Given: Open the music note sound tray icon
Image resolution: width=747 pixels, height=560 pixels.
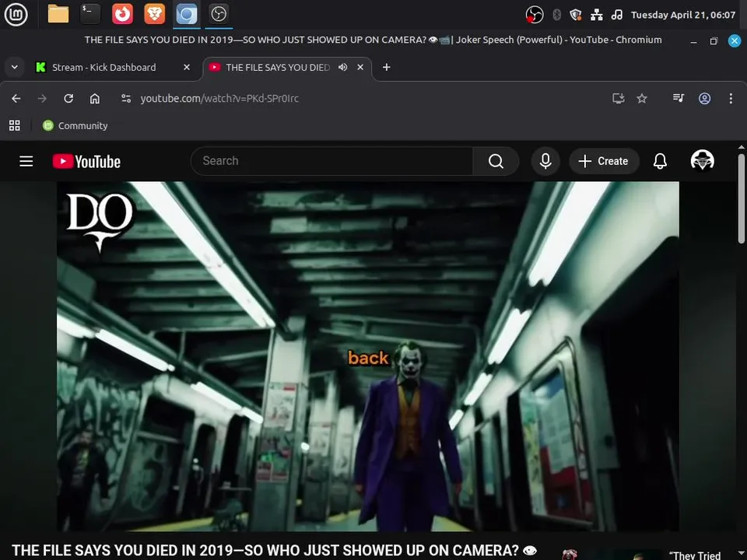Looking at the screenshot, I should pos(617,15).
